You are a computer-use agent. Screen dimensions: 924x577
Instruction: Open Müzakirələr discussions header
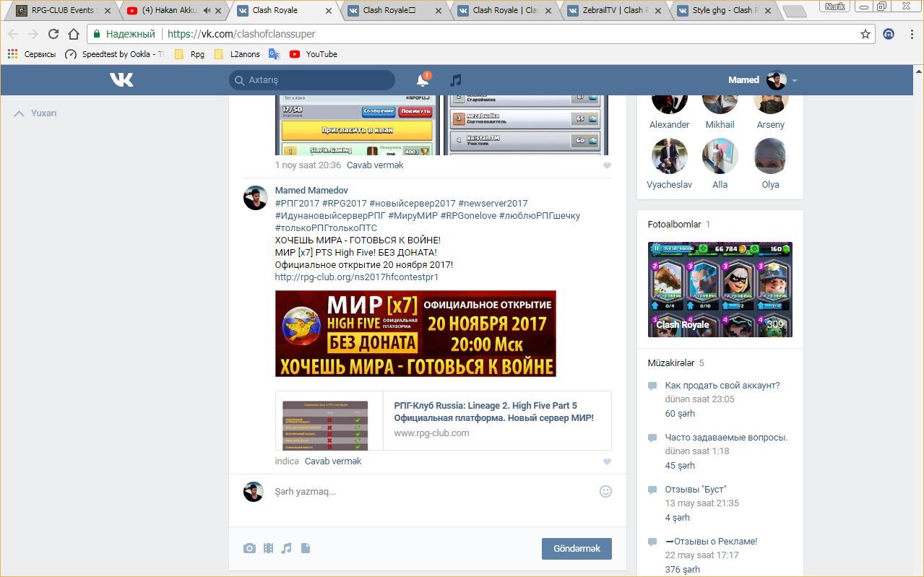click(x=671, y=363)
